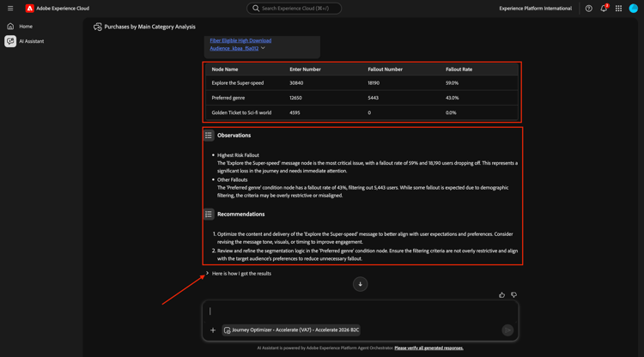Click the 'Node Name' column header
The width and height of the screenshot is (644, 357).
pyautogui.click(x=225, y=70)
